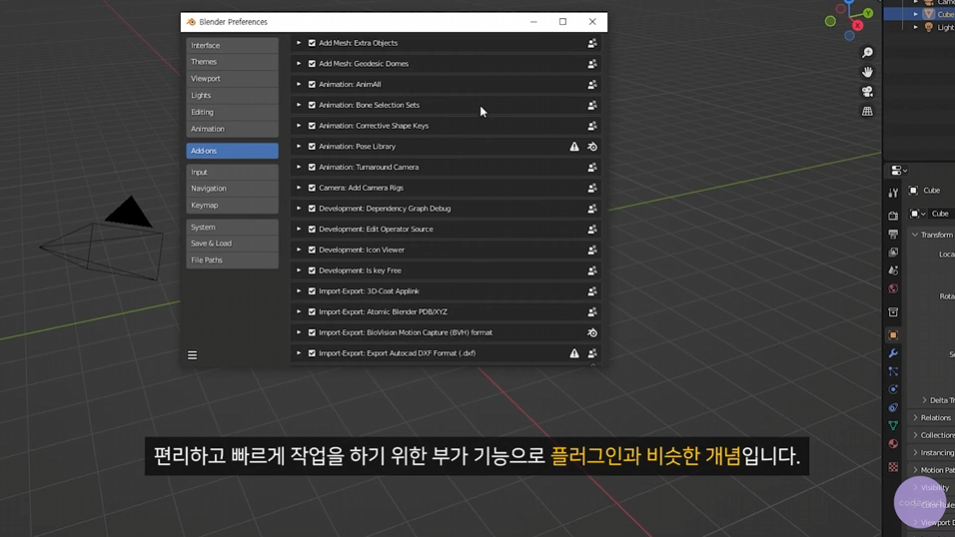
Task: Toggle Animation: AnimAll checkbox
Action: (x=312, y=85)
